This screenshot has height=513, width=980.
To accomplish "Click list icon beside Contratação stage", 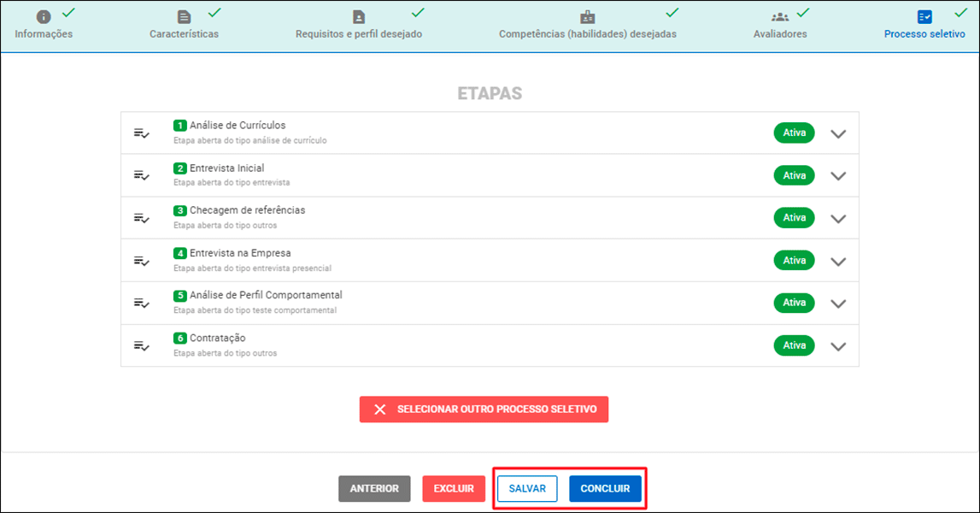I will click(x=142, y=345).
